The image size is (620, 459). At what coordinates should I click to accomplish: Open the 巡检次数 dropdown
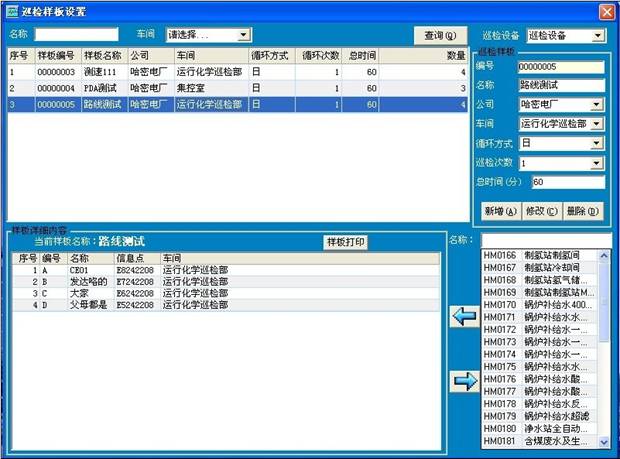[x=597, y=163]
